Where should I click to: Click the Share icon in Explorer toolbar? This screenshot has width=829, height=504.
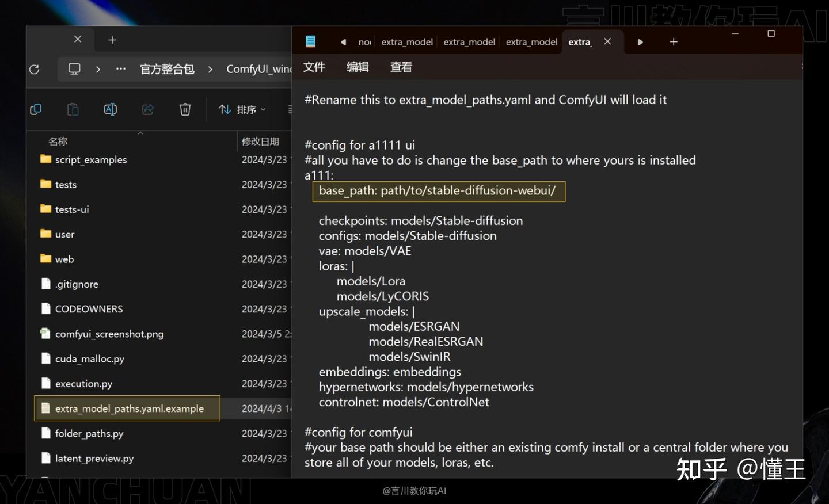click(148, 109)
